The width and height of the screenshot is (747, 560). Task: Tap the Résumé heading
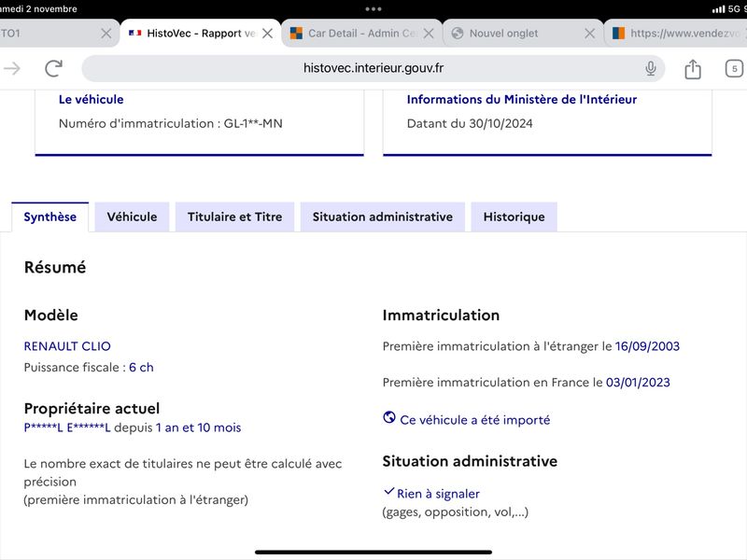pyautogui.click(x=55, y=267)
